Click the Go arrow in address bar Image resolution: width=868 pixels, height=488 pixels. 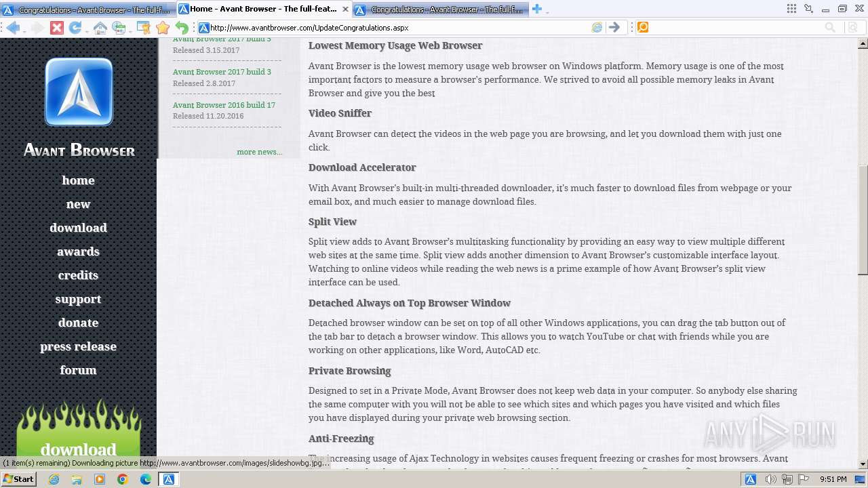pyautogui.click(x=614, y=28)
